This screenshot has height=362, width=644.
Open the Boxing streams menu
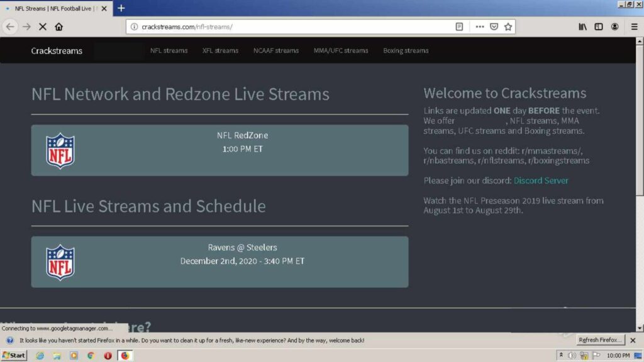tap(405, 50)
